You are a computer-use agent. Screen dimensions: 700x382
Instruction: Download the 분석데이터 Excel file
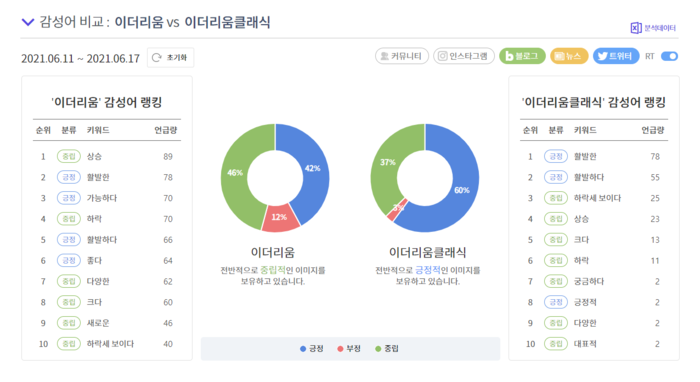click(x=653, y=28)
